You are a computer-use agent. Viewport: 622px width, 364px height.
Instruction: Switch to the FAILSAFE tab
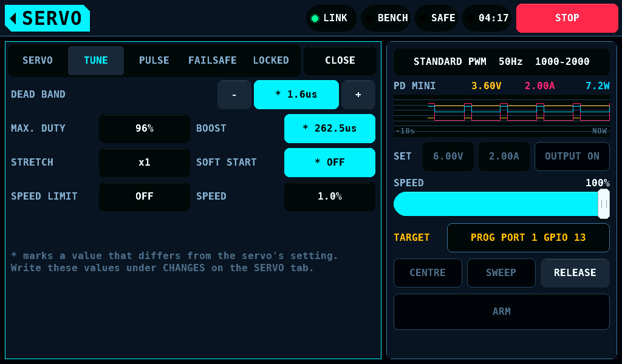(212, 61)
